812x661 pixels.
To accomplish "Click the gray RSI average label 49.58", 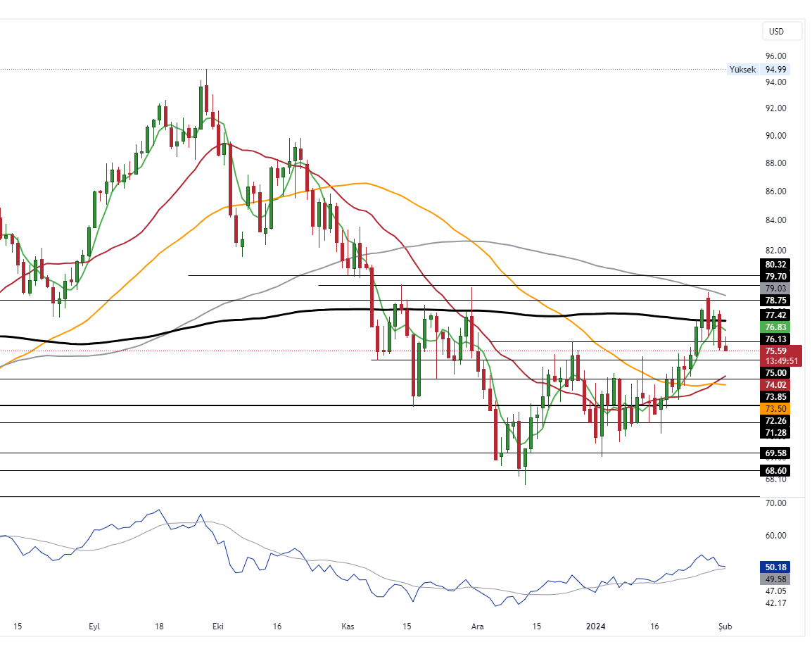I will pyautogui.click(x=775, y=579).
